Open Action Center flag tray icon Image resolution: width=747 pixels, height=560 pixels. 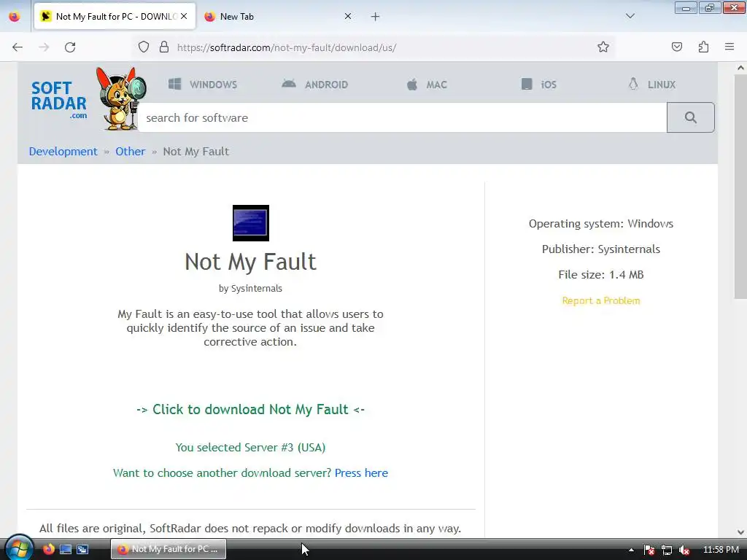click(x=649, y=550)
